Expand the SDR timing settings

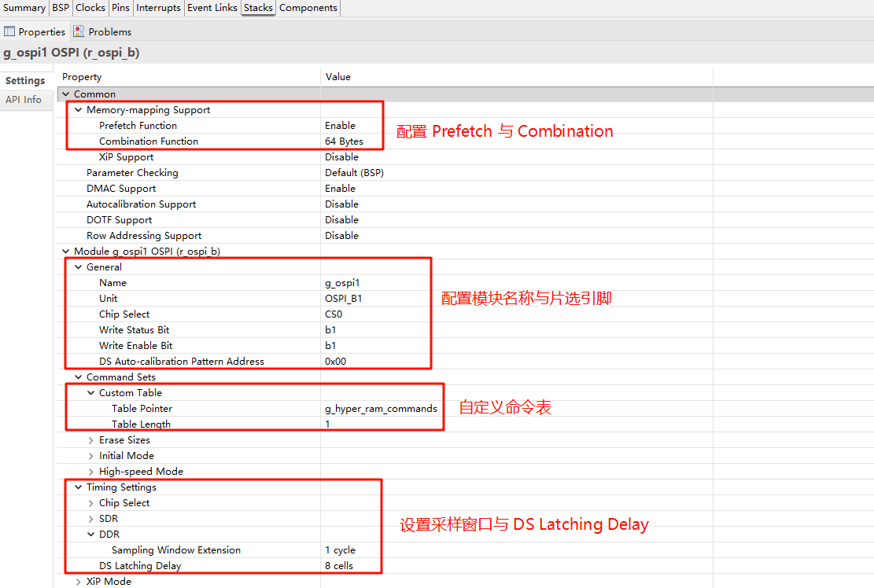[90, 519]
